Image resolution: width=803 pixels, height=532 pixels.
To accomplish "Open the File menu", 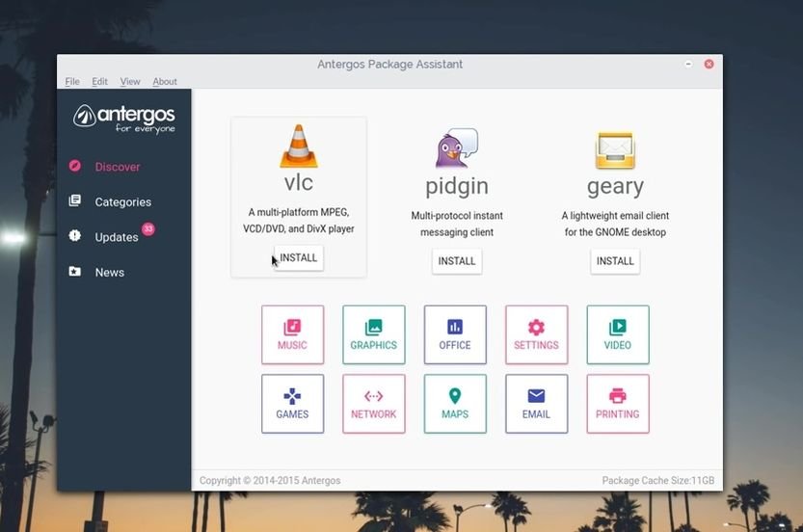I will pyautogui.click(x=72, y=82).
